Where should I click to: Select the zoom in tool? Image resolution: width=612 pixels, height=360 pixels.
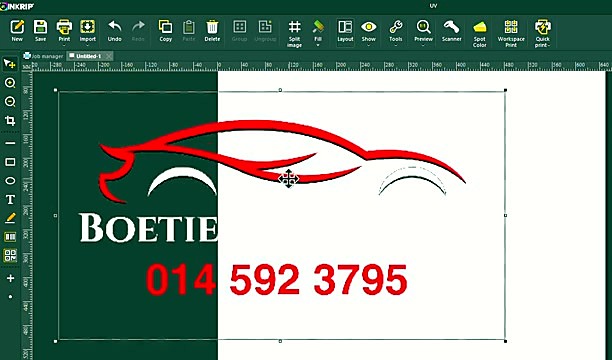pyautogui.click(x=10, y=83)
